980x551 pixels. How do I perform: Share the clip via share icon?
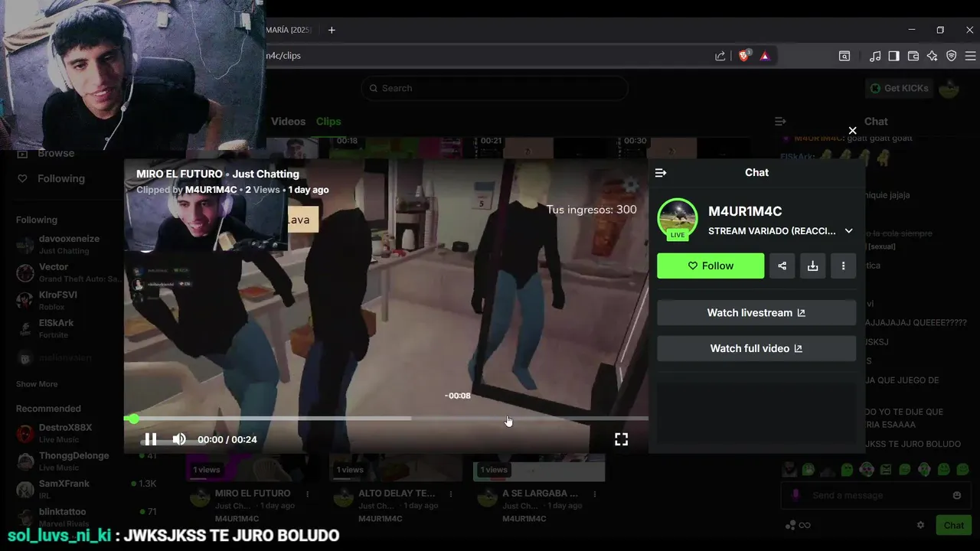[x=782, y=266]
